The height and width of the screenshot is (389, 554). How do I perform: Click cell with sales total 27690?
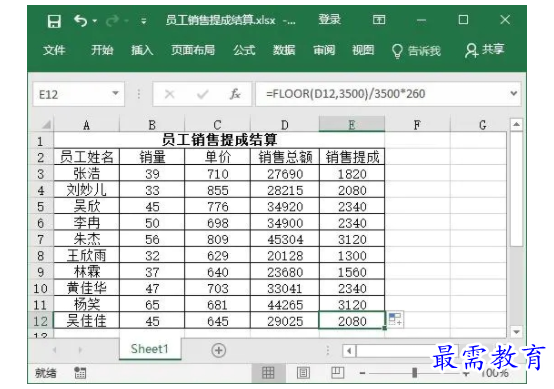coord(285,174)
